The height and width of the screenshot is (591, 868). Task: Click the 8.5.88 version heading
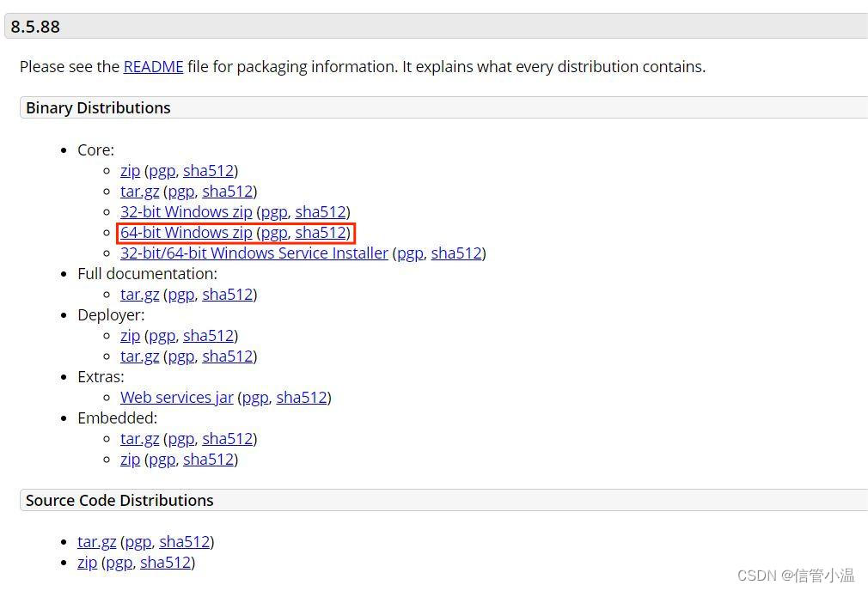click(x=35, y=27)
